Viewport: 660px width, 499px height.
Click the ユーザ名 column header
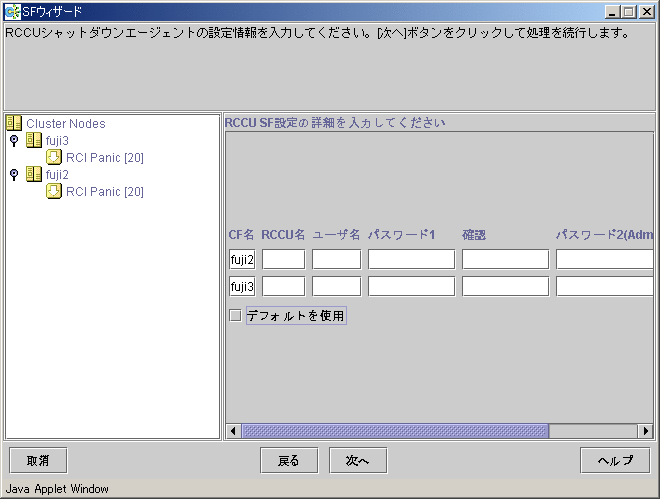point(336,234)
